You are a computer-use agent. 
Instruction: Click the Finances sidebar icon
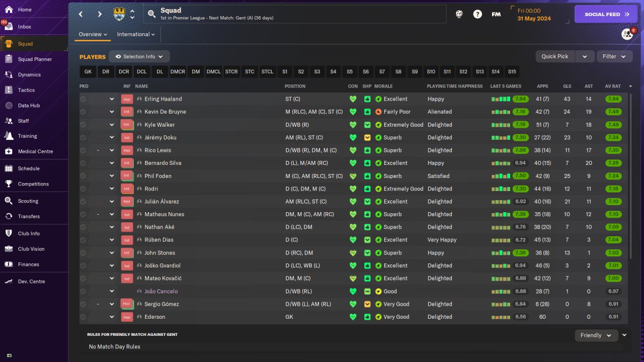(9, 264)
